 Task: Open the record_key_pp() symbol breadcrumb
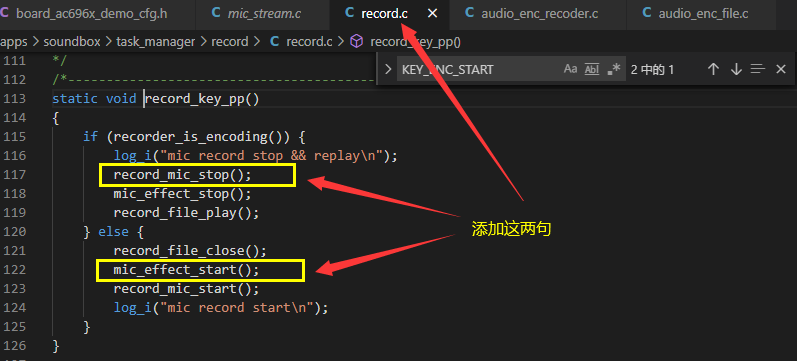click(x=415, y=42)
